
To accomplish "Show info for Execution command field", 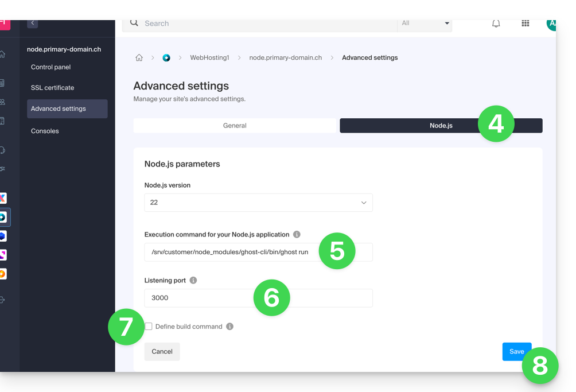I will 297,234.
